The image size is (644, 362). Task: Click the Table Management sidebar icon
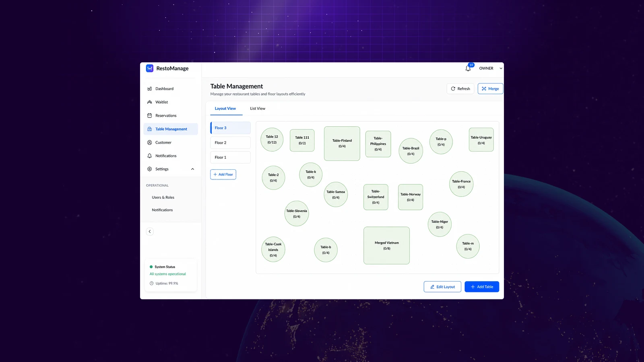[150, 129]
